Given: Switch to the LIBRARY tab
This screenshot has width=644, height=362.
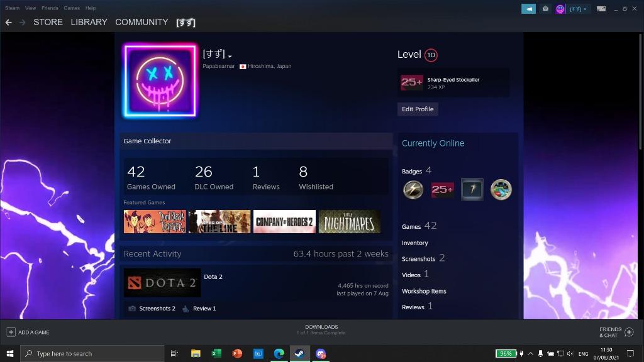Looking at the screenshot, I should [x=89, y=22].
